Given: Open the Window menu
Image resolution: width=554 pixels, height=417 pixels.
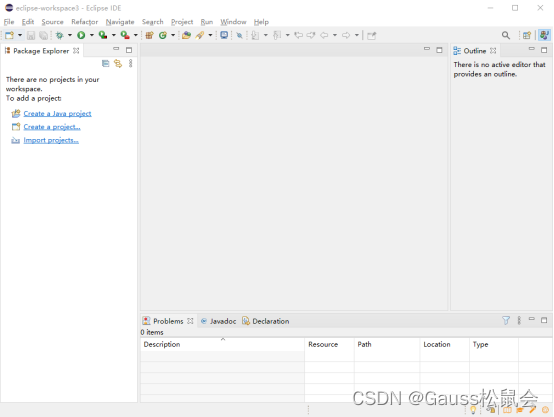Looking at the screenshot, I should point(233,22).
